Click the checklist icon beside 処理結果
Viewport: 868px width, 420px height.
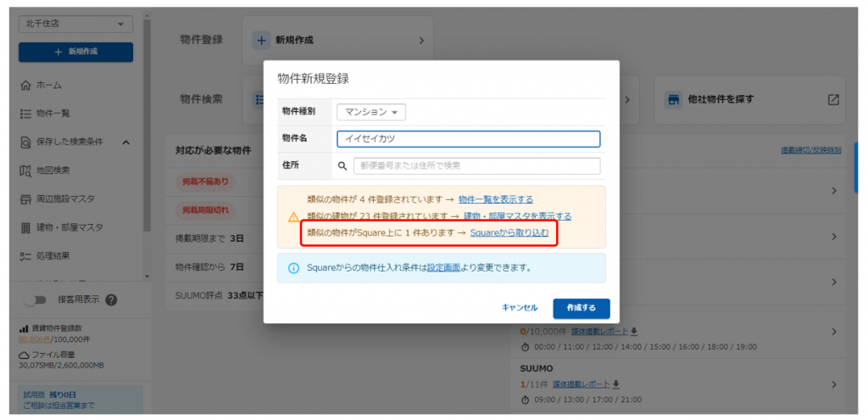pos(25,256)
